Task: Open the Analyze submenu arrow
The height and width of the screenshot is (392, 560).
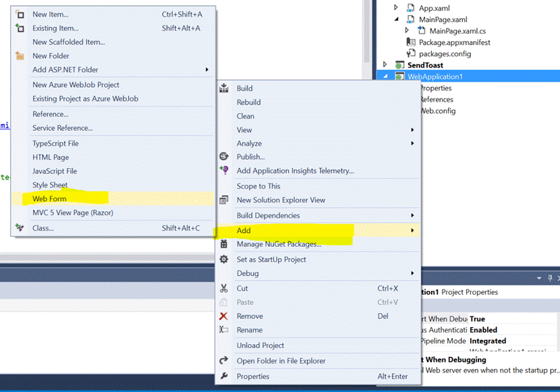Action: coord(412,144)
